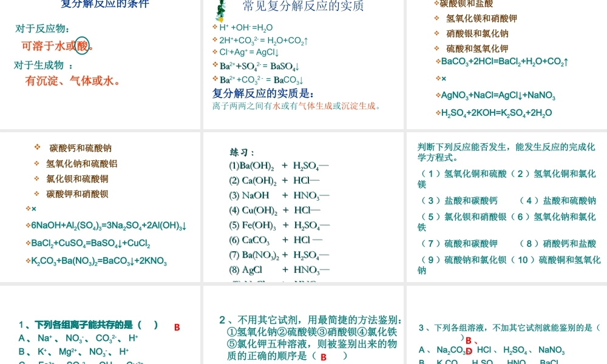Open the slide thumbnail titled 常见复分解反应的实质

303,64
